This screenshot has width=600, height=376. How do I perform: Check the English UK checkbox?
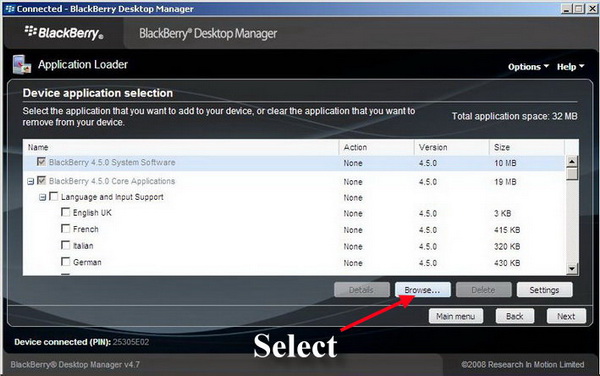pyautogui.click(x=65, y=212)
